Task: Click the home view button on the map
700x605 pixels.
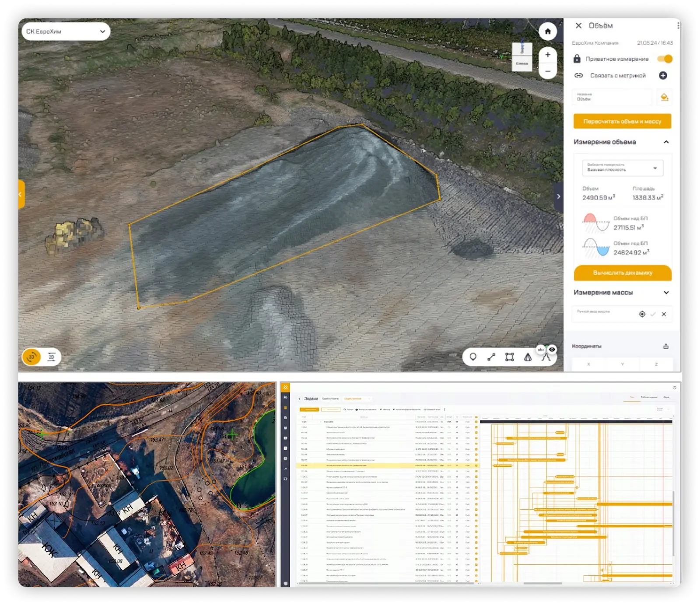Action: tap(547, 31)
